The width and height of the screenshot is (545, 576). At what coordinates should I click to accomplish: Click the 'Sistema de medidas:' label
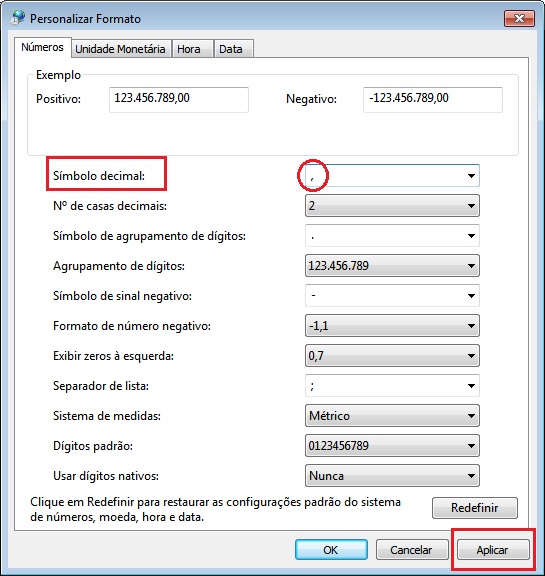coord(107,416)
